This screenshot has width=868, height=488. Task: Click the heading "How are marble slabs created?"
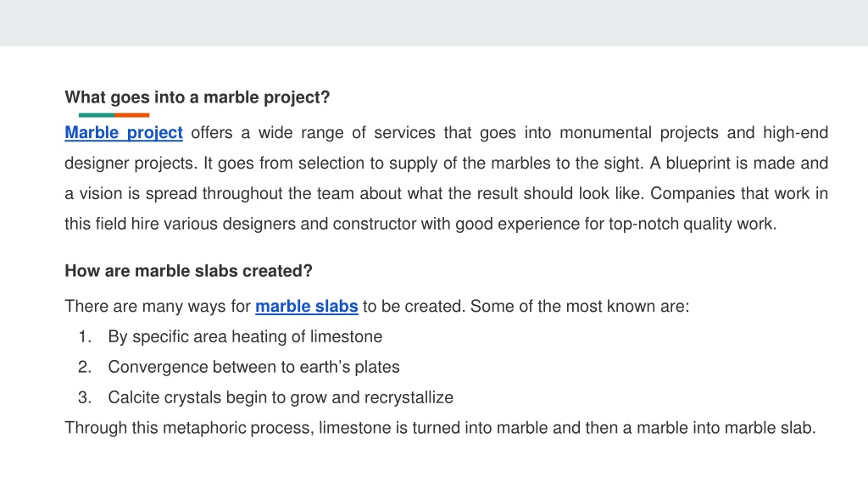[189, 271]
